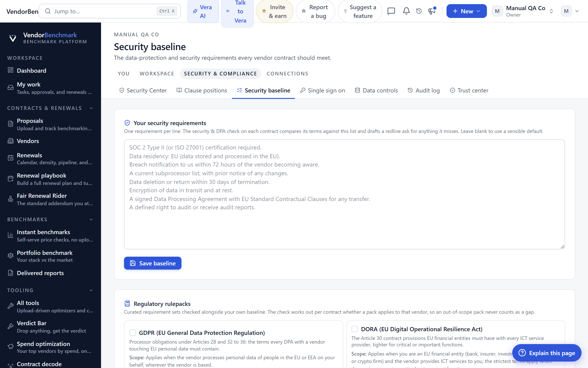The width and height of the screenshot is (588, 368).
Task: Focus the Jump to search field
Action: (x=110, y=11)
